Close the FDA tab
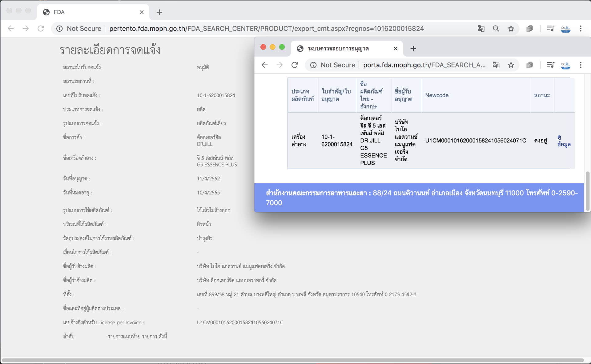 (142, 12)
